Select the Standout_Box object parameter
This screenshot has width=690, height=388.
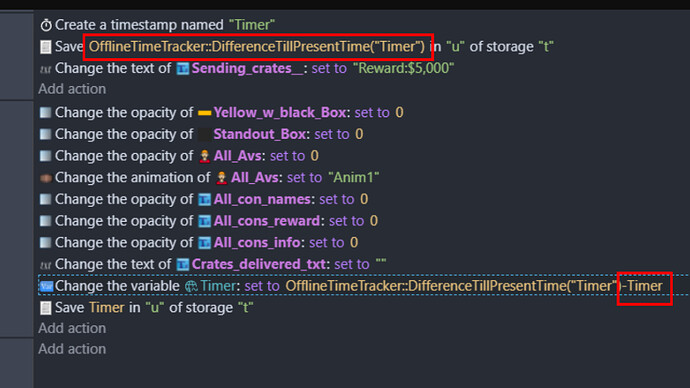click(259, 134)
